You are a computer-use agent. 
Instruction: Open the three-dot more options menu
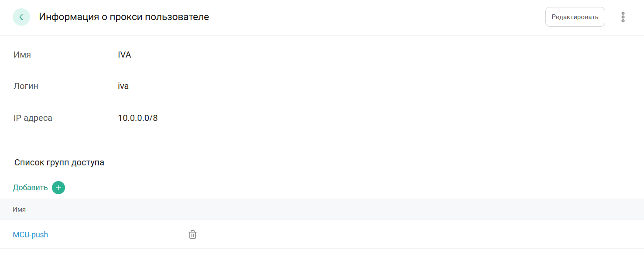tap(623, 17)
